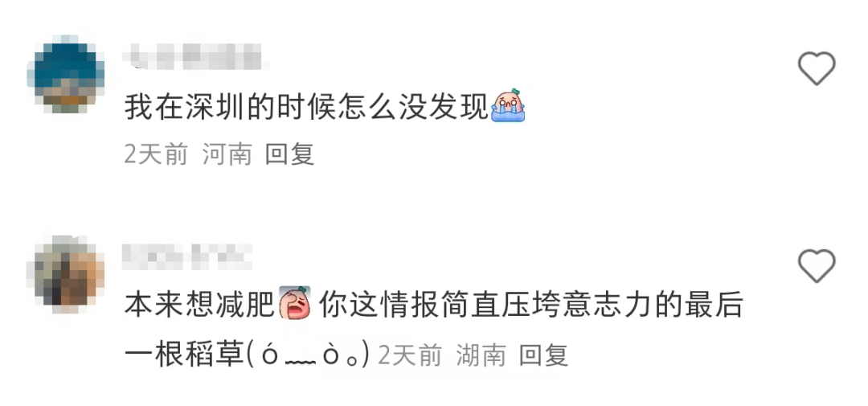Image resolution: width=868 pixels, height=406 pixels.
Task: Open the blurred username above the 本来想减肥 comment
Action: [187, 256]
